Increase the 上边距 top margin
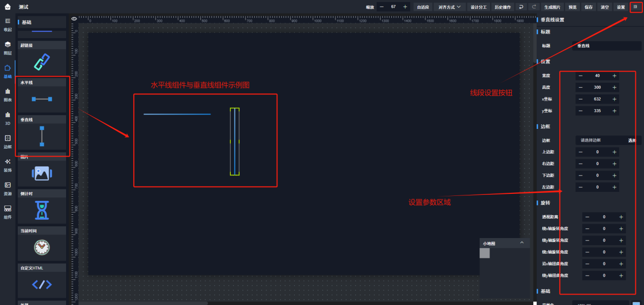 pyautogui.click(x=615, y=152)
